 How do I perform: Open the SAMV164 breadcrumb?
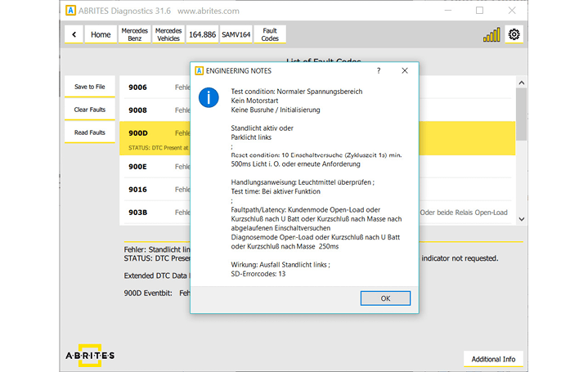[x=236, y=34]
